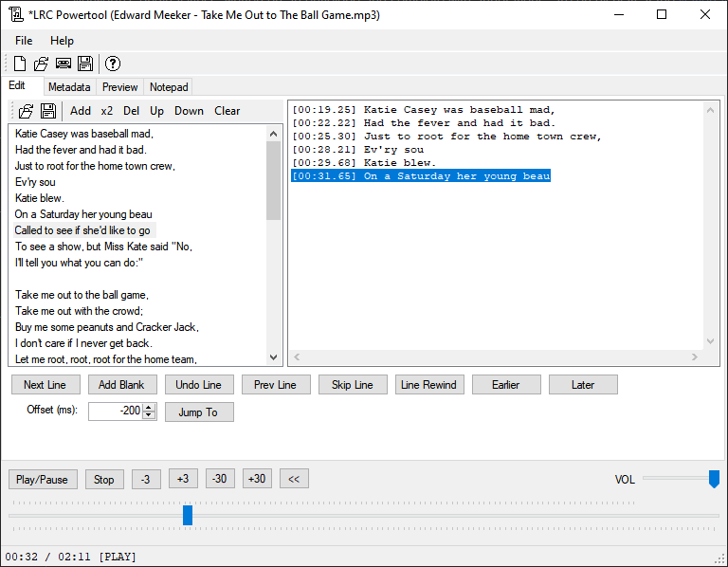
Task: Click the Undo Line button
Action: pos(199,385)
